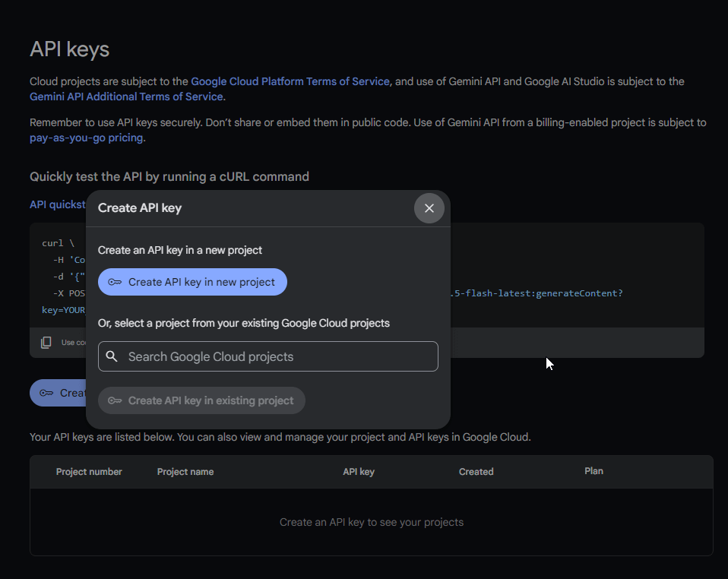Open the Google Cloud Platform Terms of Service link
The width and height of the screenshot is (728, 579).
(290, 81)
